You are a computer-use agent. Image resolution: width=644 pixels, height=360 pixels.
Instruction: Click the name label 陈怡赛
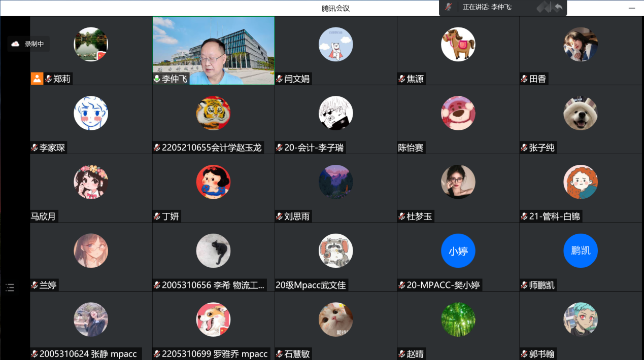(411, 148)
